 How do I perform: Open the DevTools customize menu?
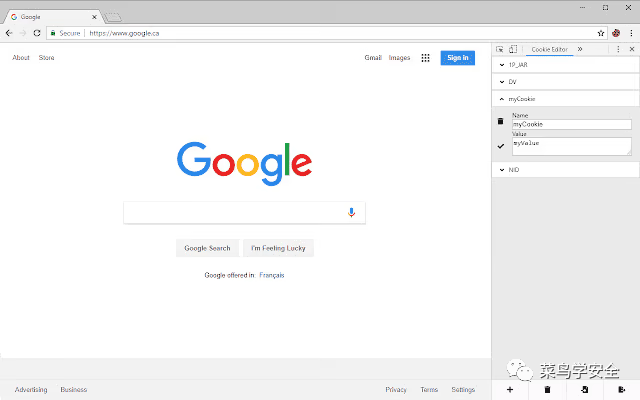[618, 49]
